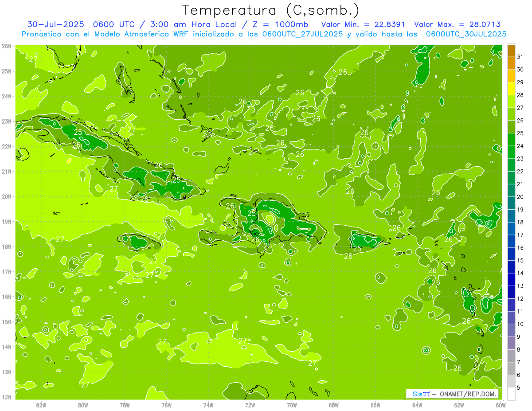The width and height of the screenshot is (532, 411).
Task: Select latitude axis label "13N"
Action: coord(6,372)
